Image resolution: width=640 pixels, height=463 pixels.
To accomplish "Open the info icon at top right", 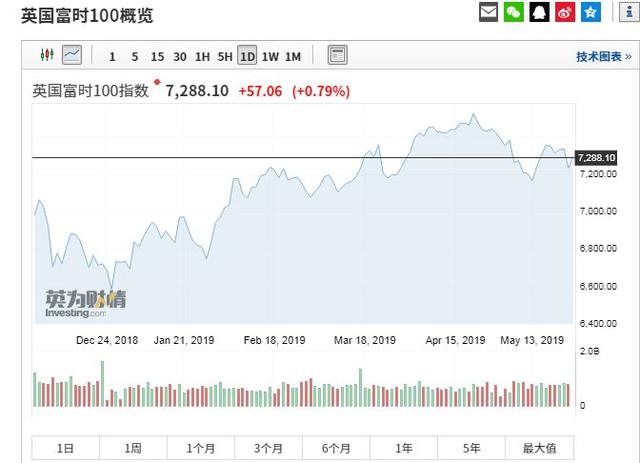I will coord(627,12).
